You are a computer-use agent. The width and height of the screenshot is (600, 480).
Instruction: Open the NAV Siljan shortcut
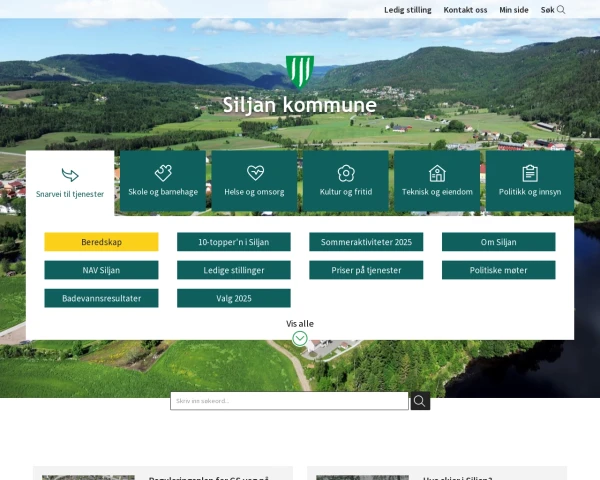tap(101, 270)
